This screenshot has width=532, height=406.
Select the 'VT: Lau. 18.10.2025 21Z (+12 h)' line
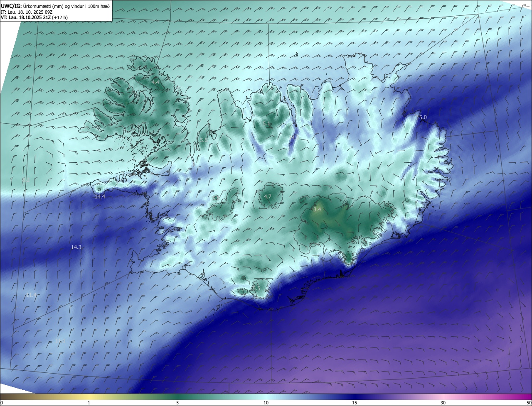click(34, 17)
